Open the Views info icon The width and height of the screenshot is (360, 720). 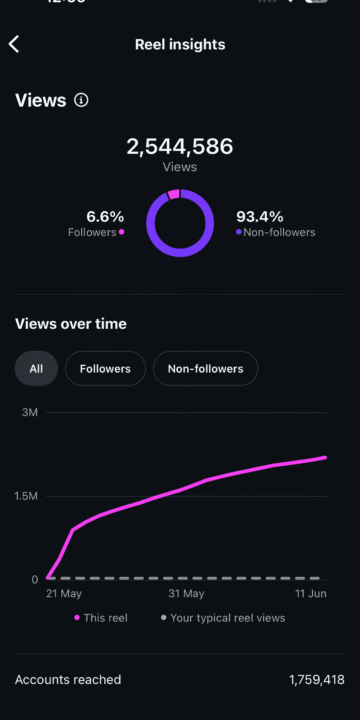(x=81, y=100)
